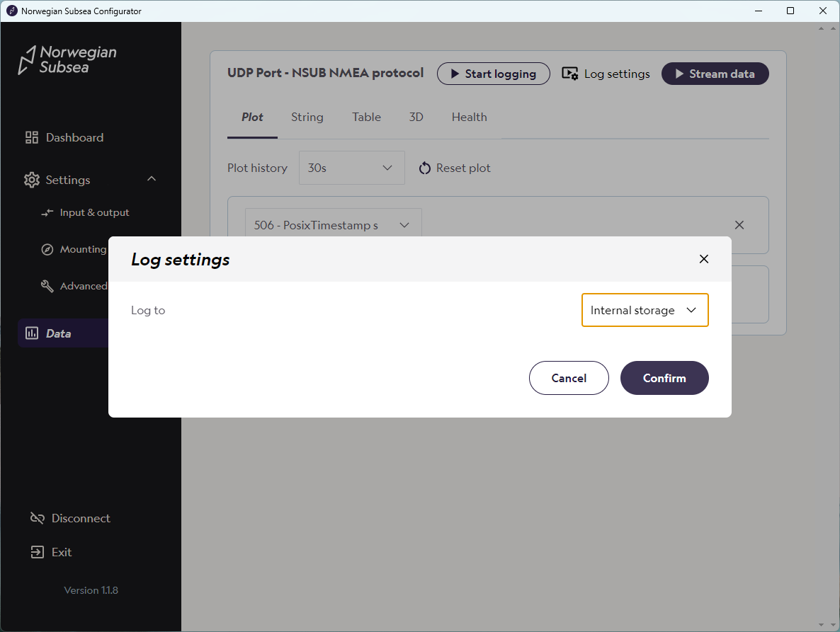This screenshot has width=840, height=632.
Task: Maximize the Norwegian Subsea Configurator window
Action: (790, 11)
